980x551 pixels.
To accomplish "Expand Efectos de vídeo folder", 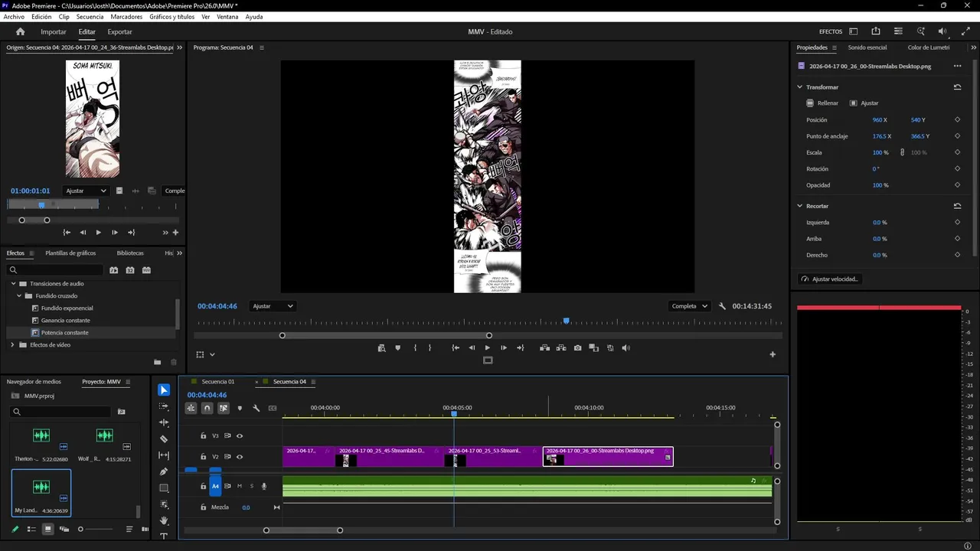I will click(13, 345).
